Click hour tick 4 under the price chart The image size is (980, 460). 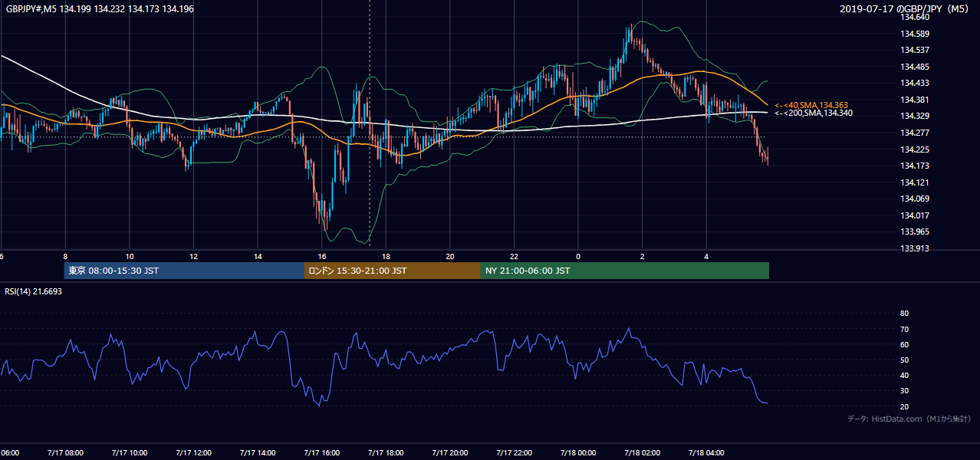[x=707, y=256]
